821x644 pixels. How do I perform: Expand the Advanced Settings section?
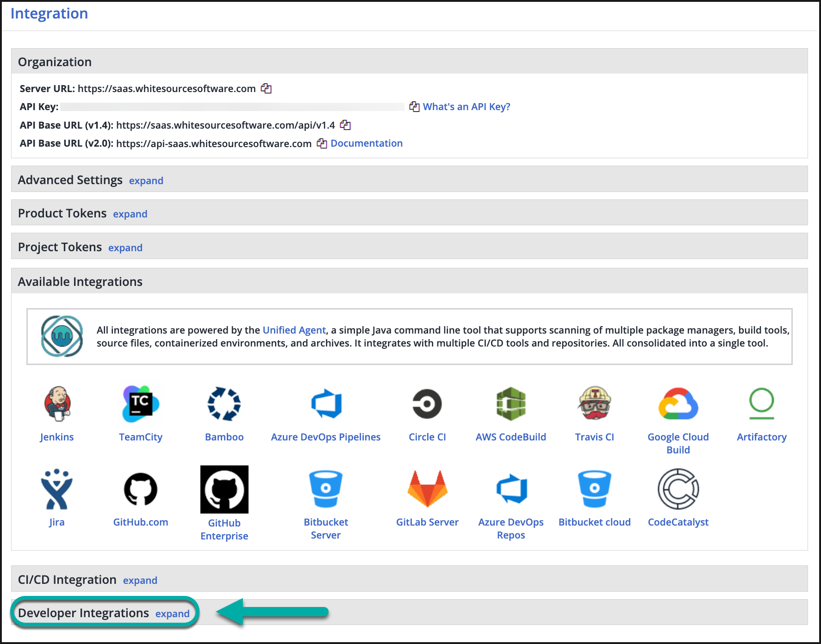[x=146, y=180]
